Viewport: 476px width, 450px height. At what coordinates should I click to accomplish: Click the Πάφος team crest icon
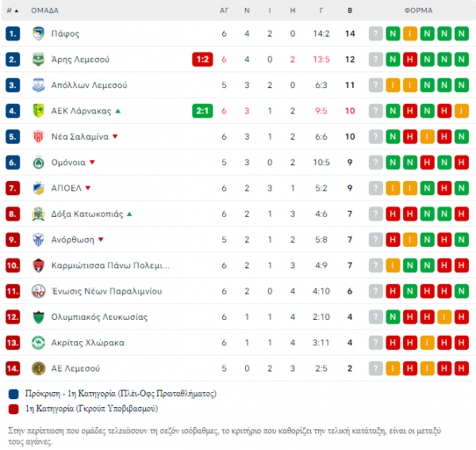point(38,33)
